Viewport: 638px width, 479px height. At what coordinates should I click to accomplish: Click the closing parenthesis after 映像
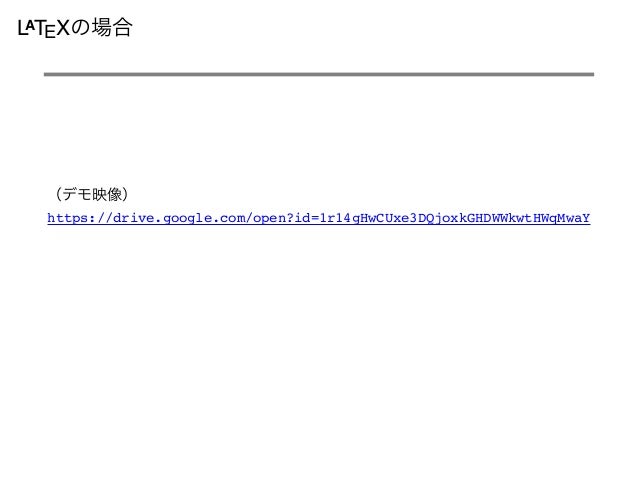point(126,194)
